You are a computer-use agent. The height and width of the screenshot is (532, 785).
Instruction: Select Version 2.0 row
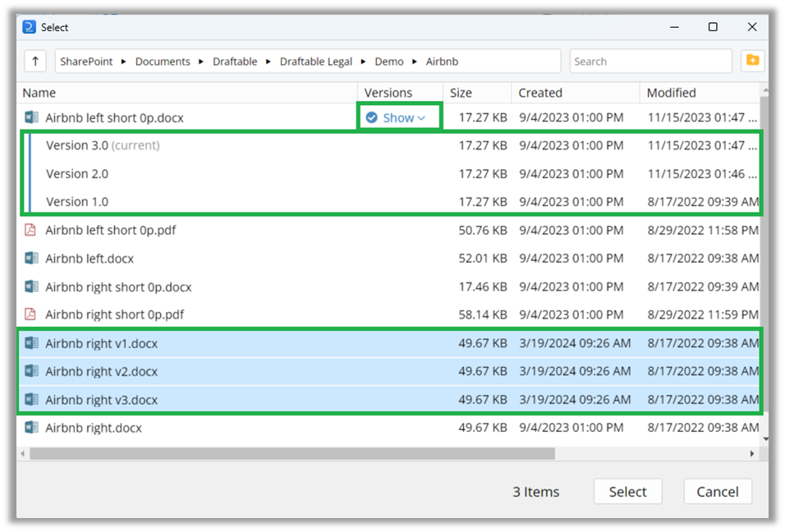point(392,174)
